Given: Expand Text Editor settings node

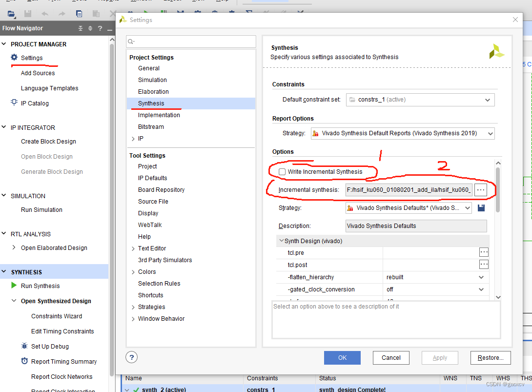Looking at the screenshot, I should pyautogui.click(x=133, y=248).
